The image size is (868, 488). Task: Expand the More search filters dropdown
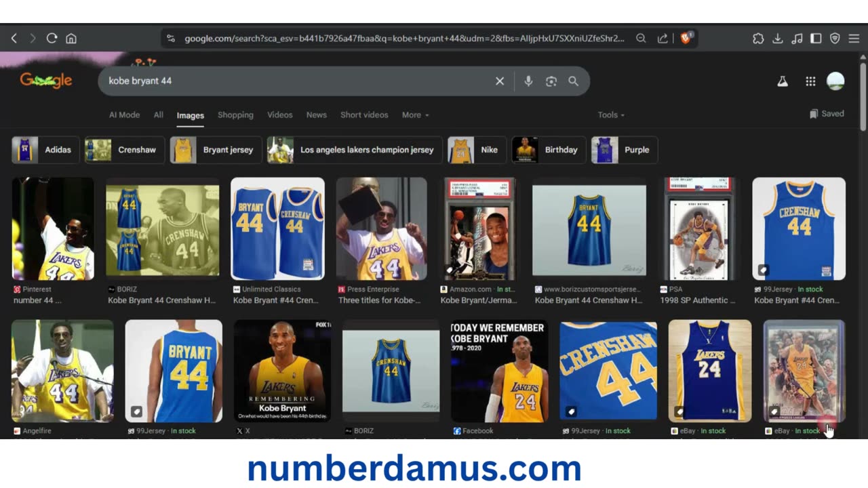click(x=415, y=115)
